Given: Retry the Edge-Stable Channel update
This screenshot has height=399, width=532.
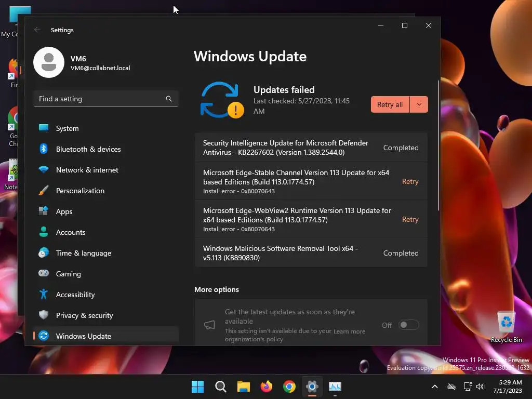Looking at the screenshot, I should coord(410,181).
